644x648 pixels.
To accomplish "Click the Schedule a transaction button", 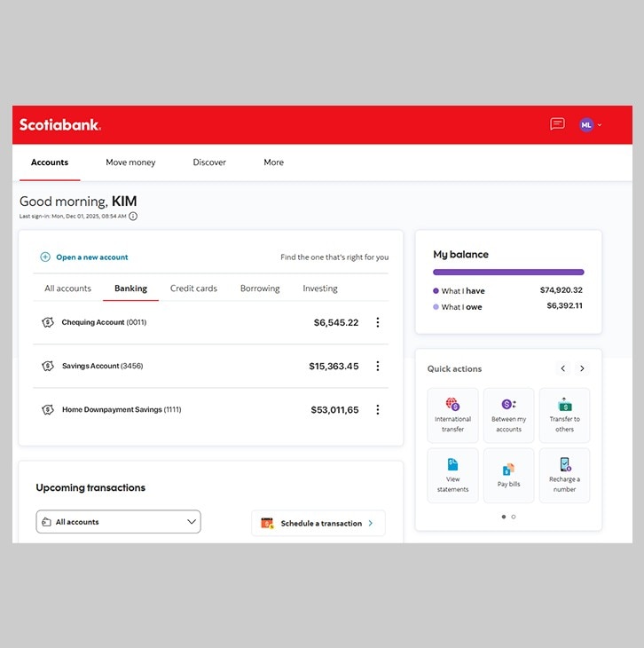I will [x=318, y=524].
